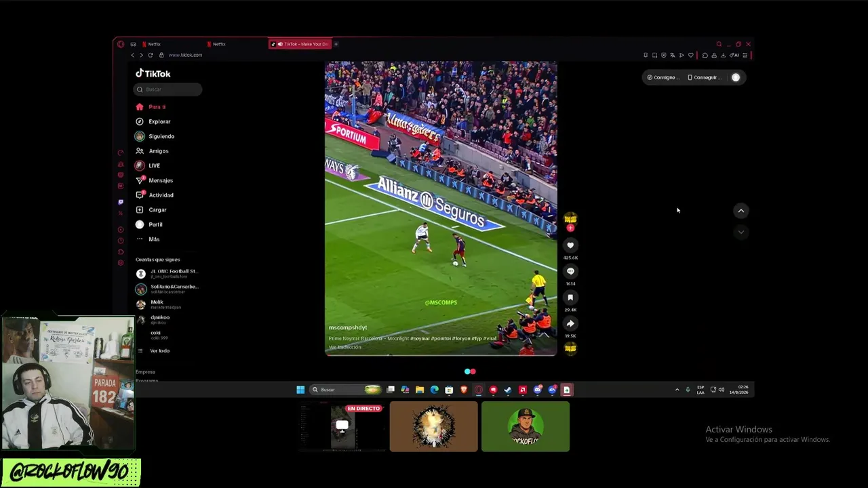This screenshot has height=488, width=868.
Task: Open the Actividad notifications
Action: coord(155,195)
